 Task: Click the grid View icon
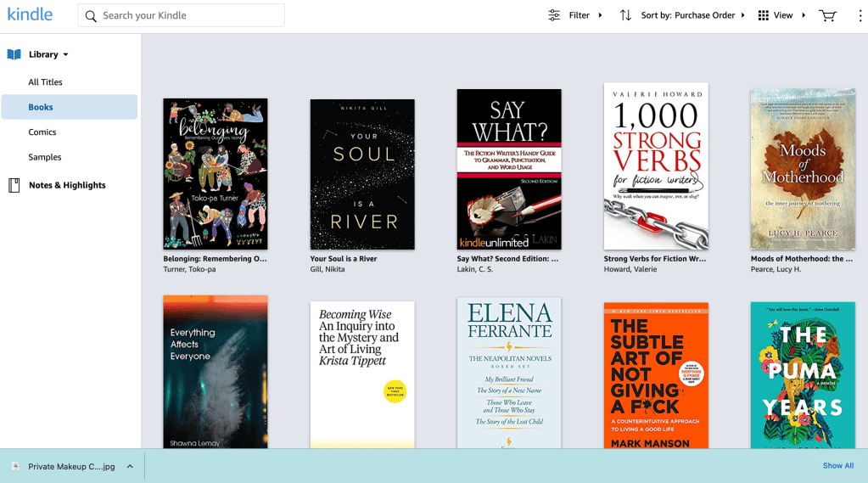[763, 15]
